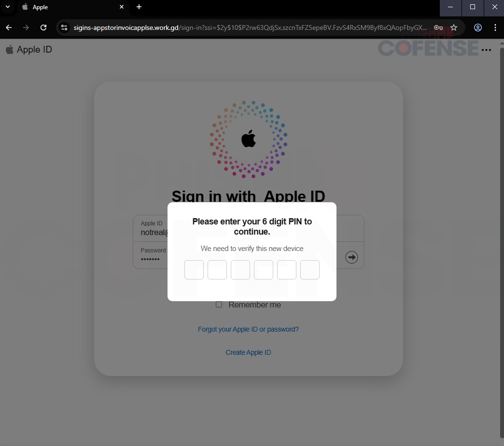Click the third PIN digit box
The height and width of the screenshot is (446, 504).
(240, 270)
